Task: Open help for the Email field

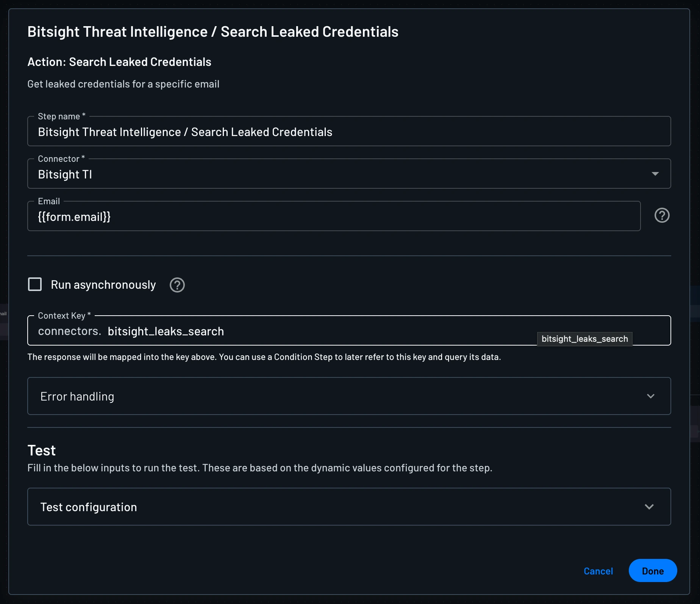Action: click(662, 216)
